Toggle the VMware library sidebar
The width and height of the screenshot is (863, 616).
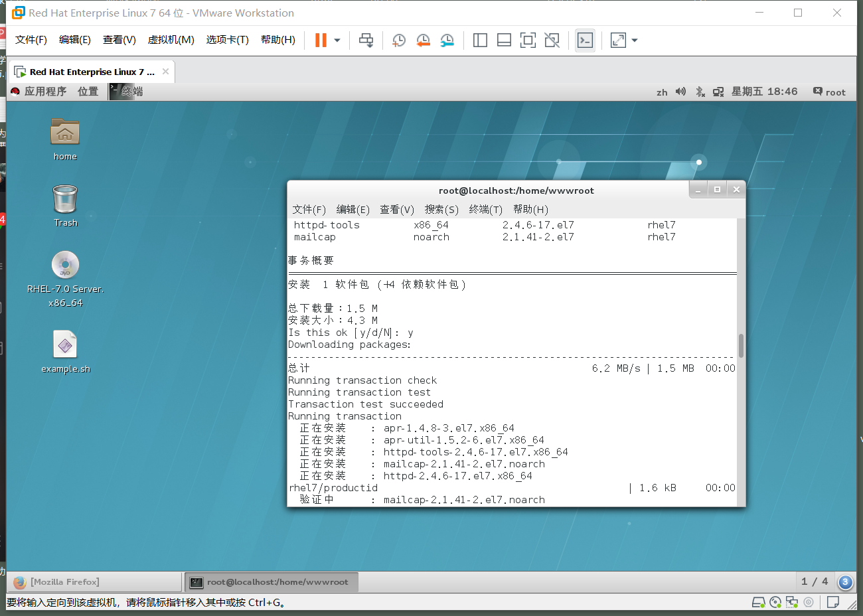[x=480, y=40]
